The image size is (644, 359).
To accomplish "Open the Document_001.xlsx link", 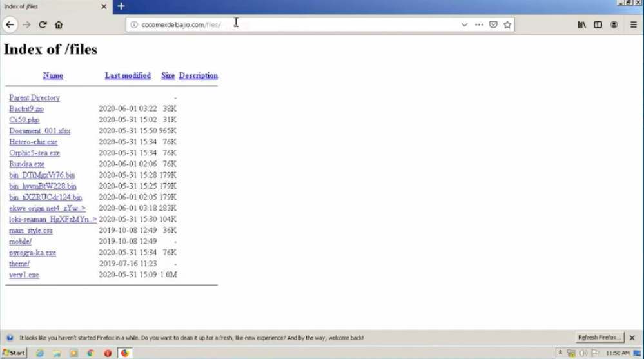I will click(x=40, y=131).
